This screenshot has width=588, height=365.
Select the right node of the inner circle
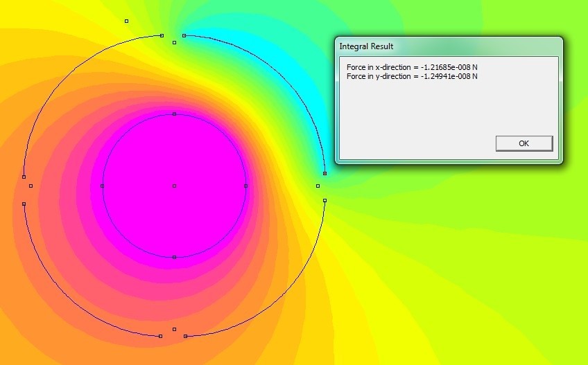[x=246, y=186]
